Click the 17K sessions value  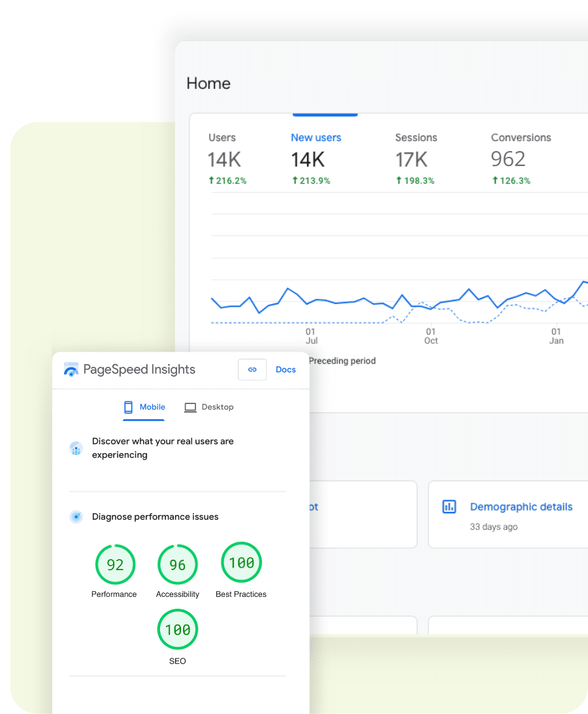coord(412,160)
